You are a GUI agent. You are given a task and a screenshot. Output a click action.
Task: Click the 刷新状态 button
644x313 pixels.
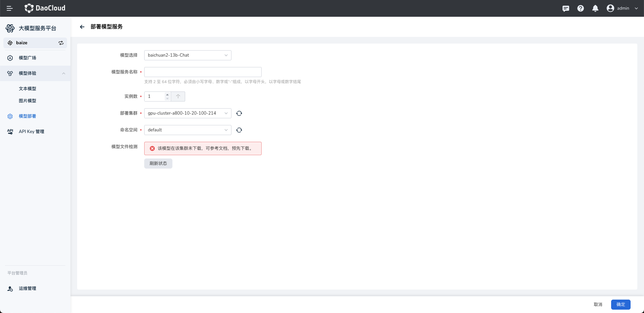(x=158, y=164)
